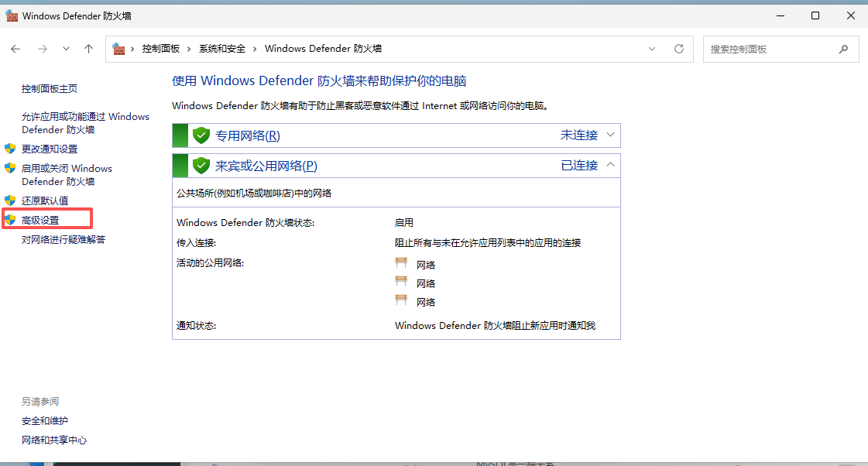Click the Windows Defender 防火墙 breadcrumb
Viewport: 868px width, 466px height.
coord(324,49)
